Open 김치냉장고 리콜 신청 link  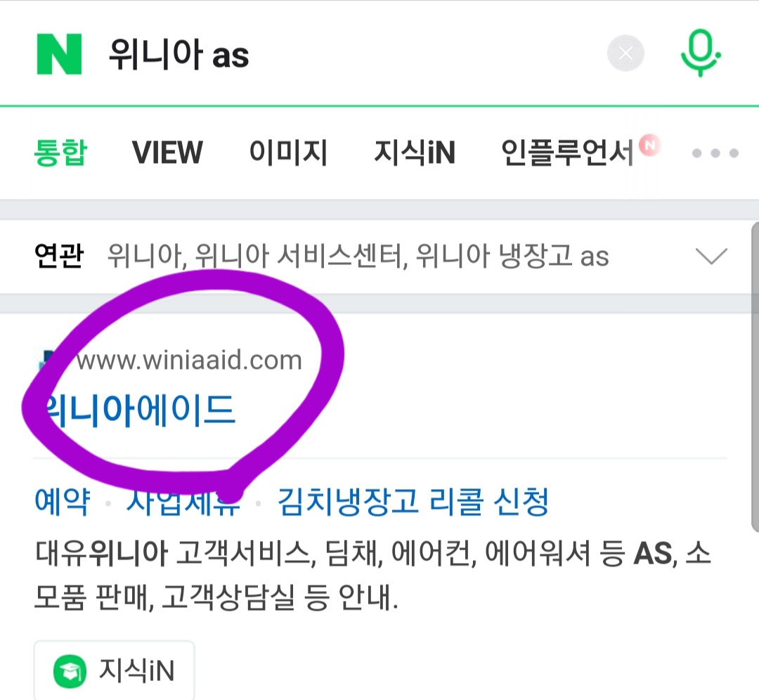coord(413,501)
